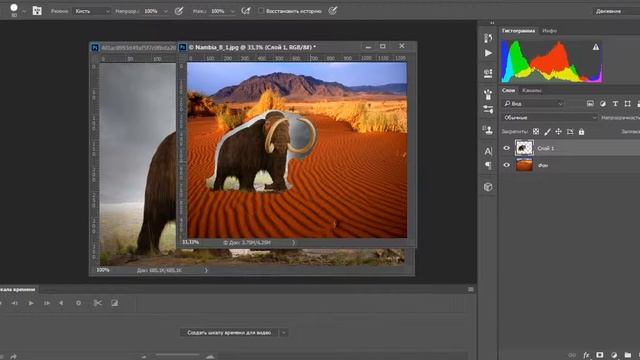Filter layers by adjustment type icon

coord(603,104)
